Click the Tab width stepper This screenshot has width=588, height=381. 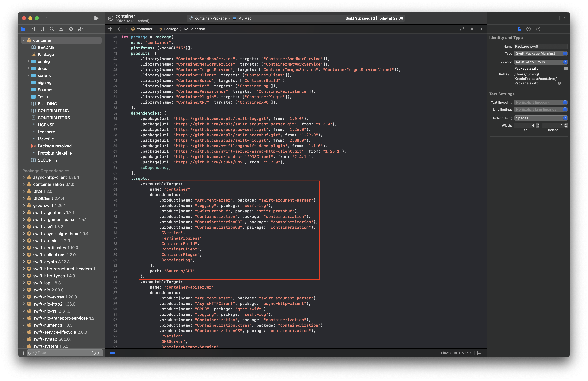538,125
